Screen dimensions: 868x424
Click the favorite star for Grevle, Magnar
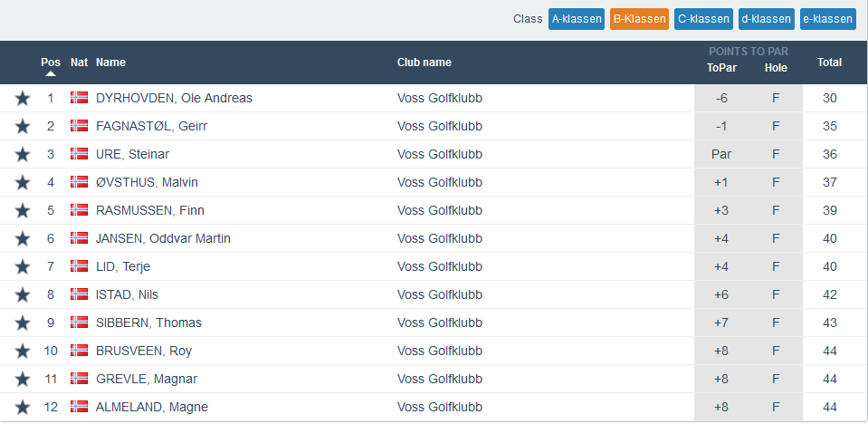tap(23, 380)
